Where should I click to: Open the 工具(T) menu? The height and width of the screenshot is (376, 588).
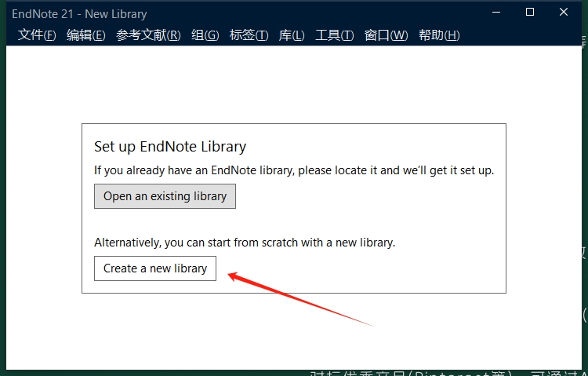click(335, 35)
